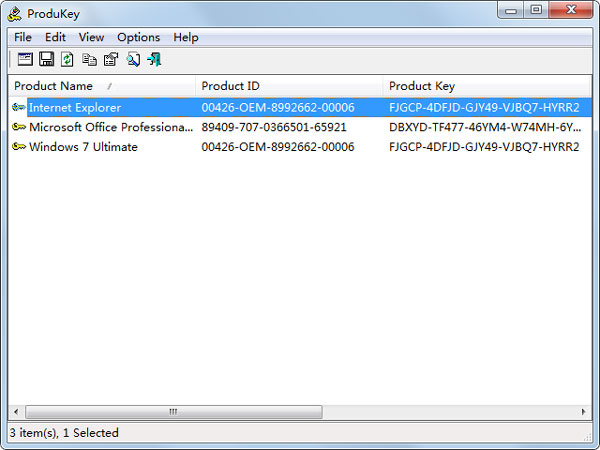Click the Save Selected Items floppy icon

point(46,59)
